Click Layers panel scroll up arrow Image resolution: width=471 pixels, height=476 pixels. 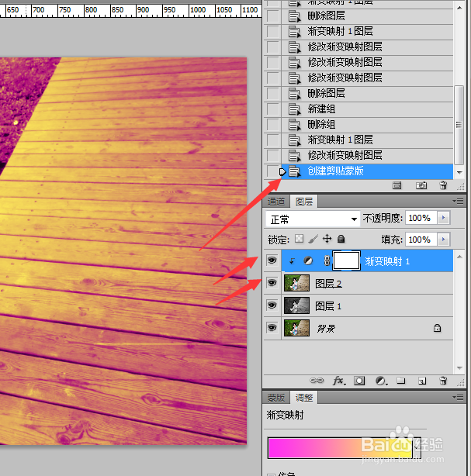coord(459,257)
